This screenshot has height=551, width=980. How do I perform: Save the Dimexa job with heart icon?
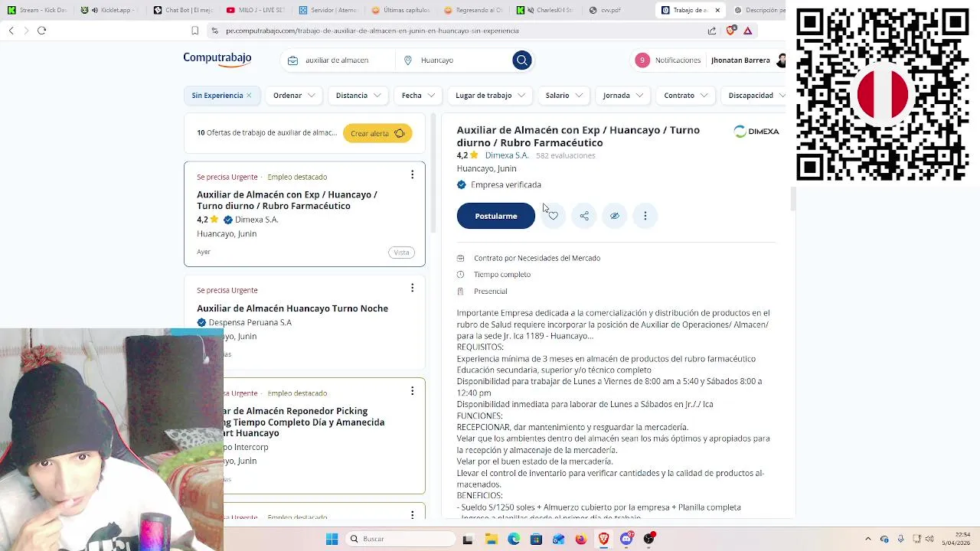click(x=553, y=216)
